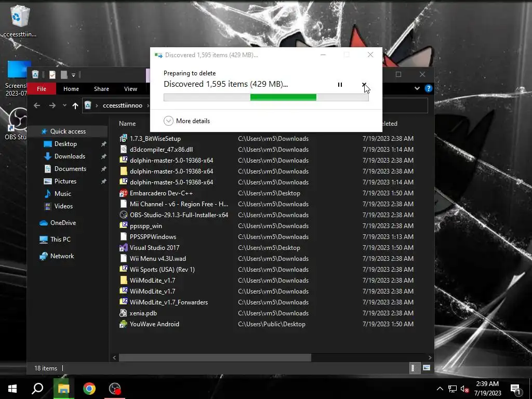
Task: Select the Mii Channel - v6 file
Action: (179, 204)
